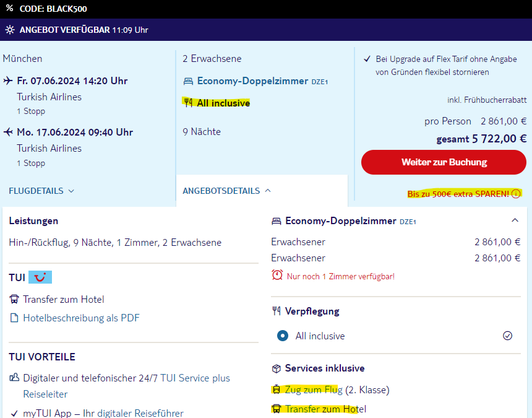Click the cutlery icon beside highlighted All inclusive

[188, 103]
